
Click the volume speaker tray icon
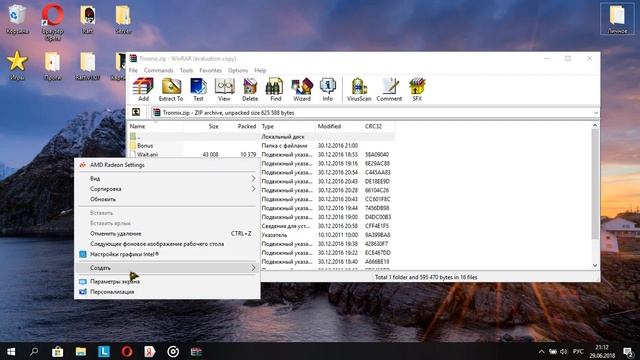[564, 351]
